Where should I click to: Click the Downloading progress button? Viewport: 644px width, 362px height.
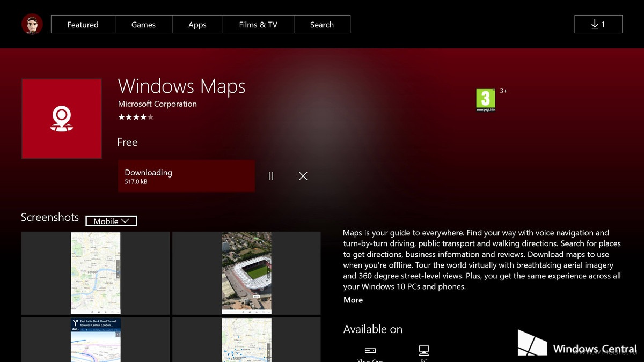[186, 176]
